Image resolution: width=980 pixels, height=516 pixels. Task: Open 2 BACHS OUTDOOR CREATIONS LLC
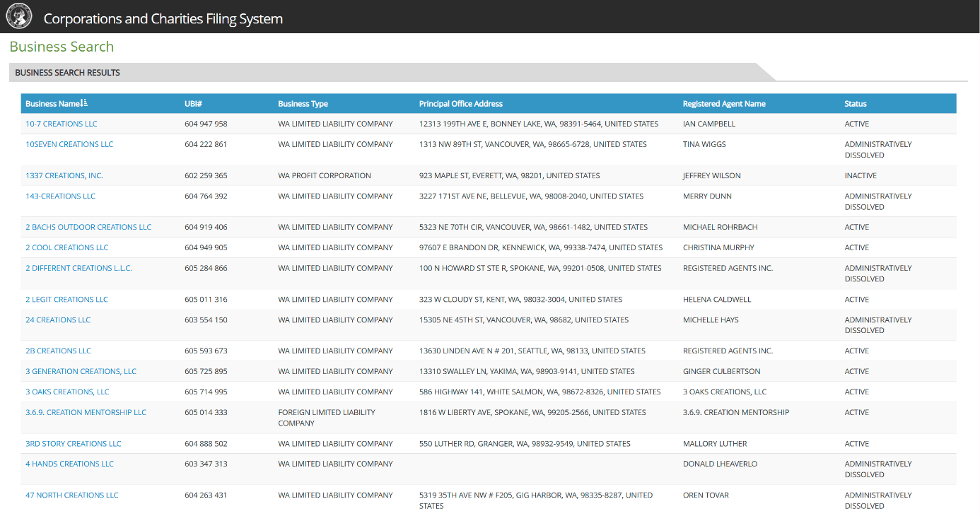(88, 227)
